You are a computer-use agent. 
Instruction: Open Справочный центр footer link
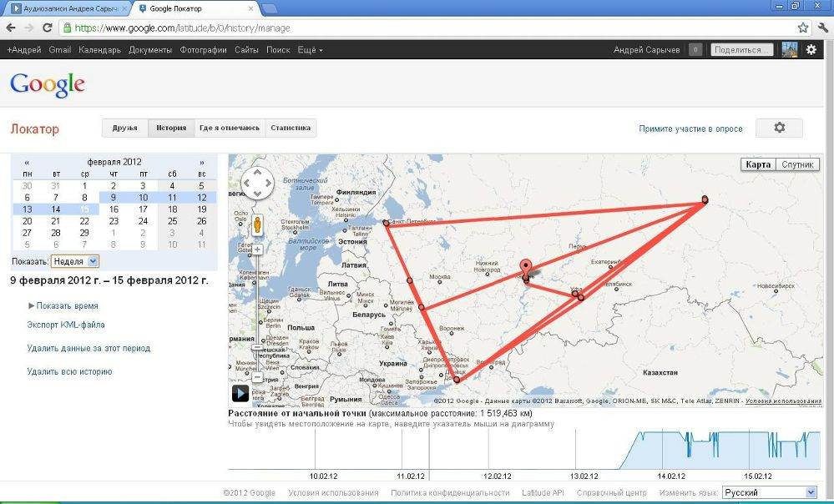point(612,493)
